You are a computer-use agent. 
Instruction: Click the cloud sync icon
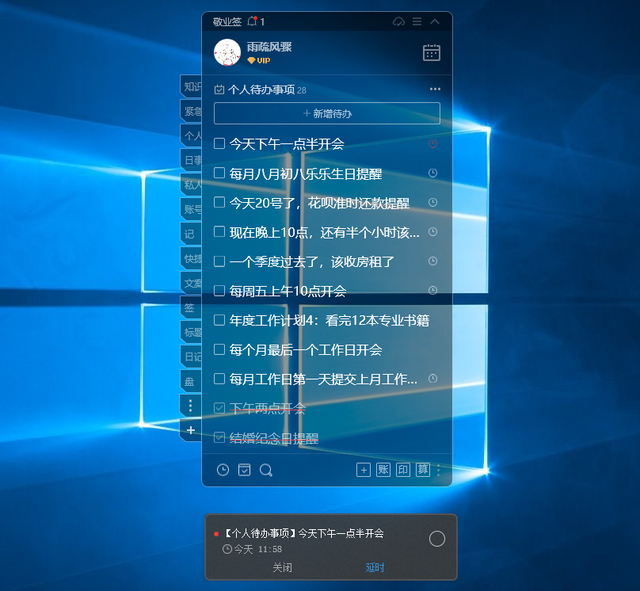point(399,21)
